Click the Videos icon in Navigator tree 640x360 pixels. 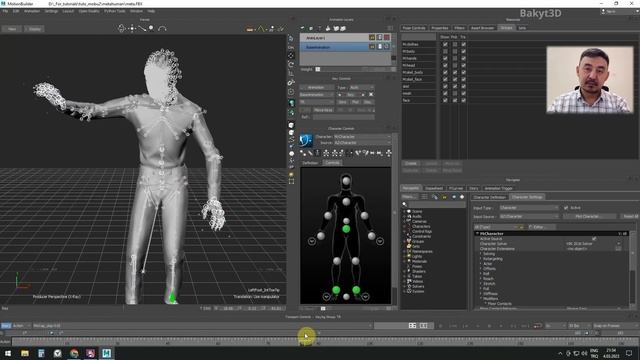[409, 281]
